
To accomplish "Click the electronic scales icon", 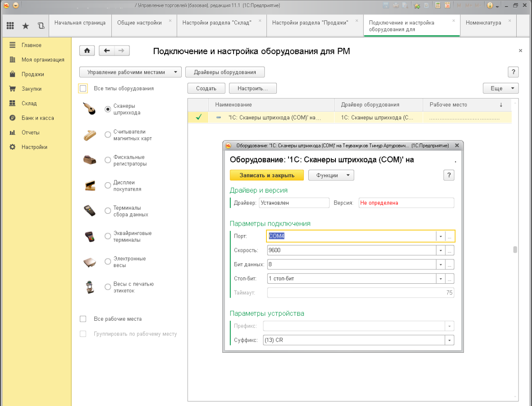I will pos(90,262).
